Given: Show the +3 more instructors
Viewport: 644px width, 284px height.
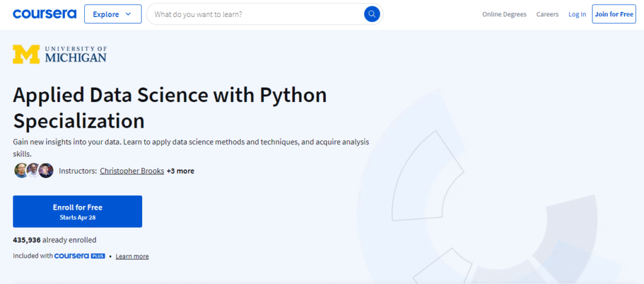Looking at the screenshot, I should click(180, 171).
